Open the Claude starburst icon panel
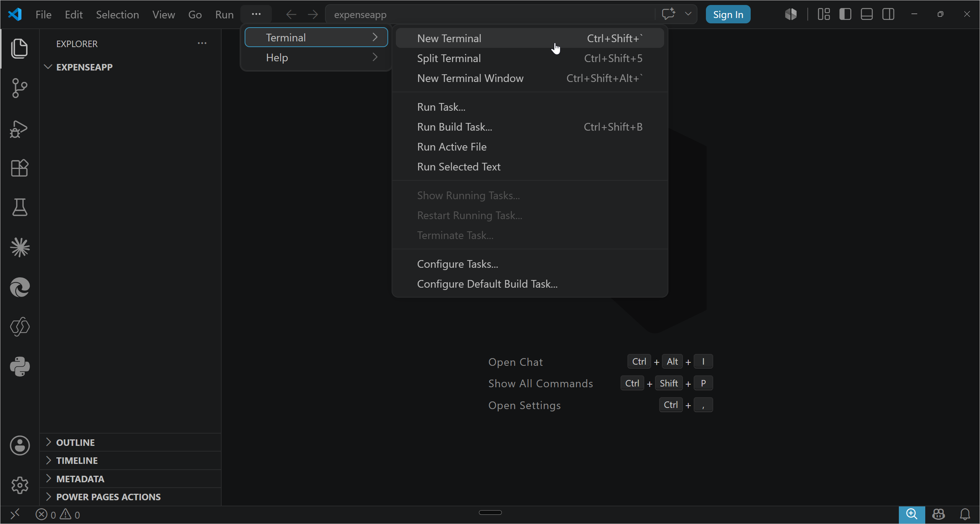Screen dimensions: 980x524 [x=20, y=247]
